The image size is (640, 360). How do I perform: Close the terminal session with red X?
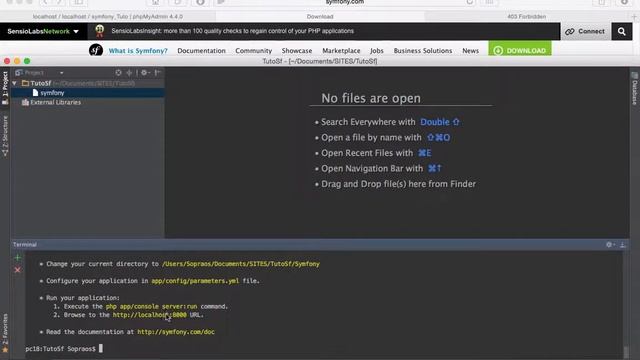tap(18, 270)
